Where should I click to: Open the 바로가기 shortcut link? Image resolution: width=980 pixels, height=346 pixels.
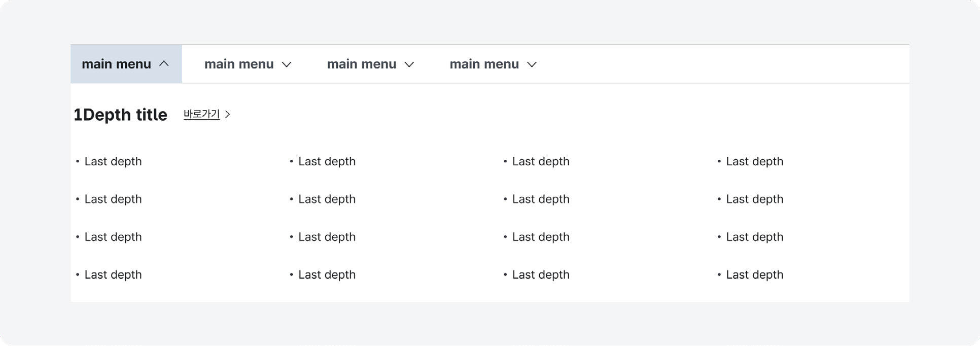[201, 114]
